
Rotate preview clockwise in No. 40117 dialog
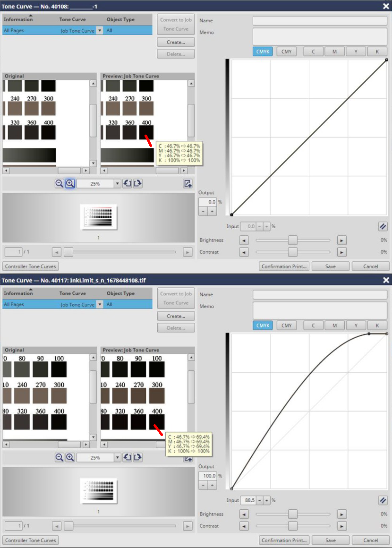click(x=137, y=457)
